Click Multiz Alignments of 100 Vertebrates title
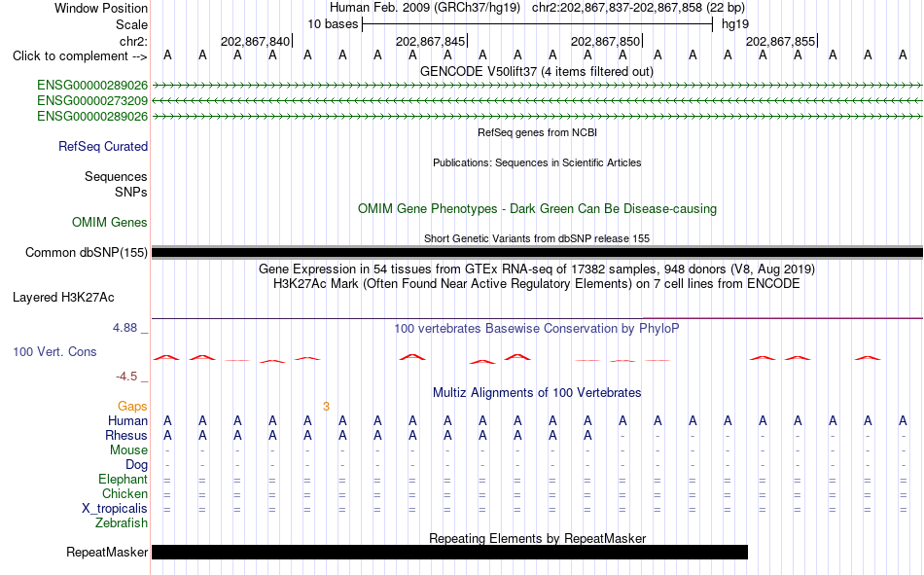The height and width of the screenshot is (575, 924). [x=537, y=393]
